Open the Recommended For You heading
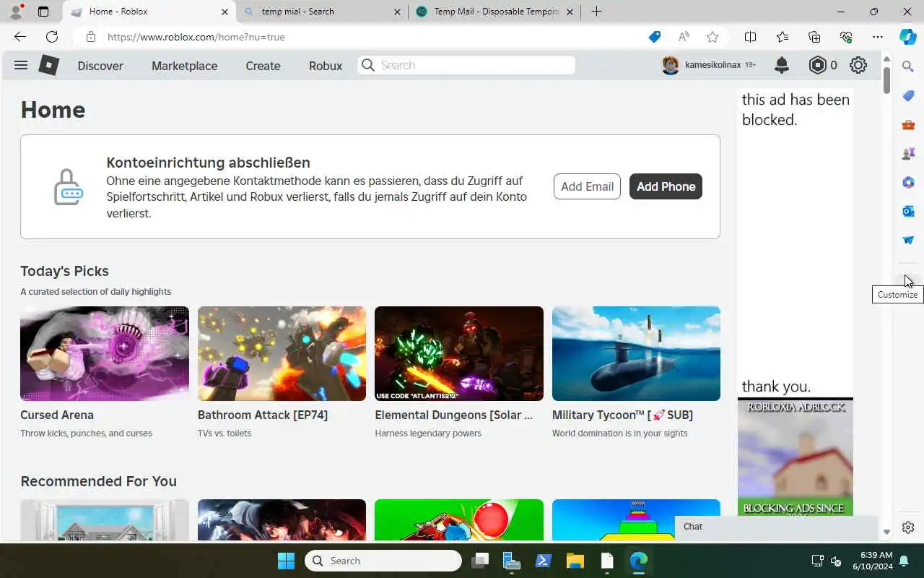Screen dimensions: 924x578 coord(98,481)
